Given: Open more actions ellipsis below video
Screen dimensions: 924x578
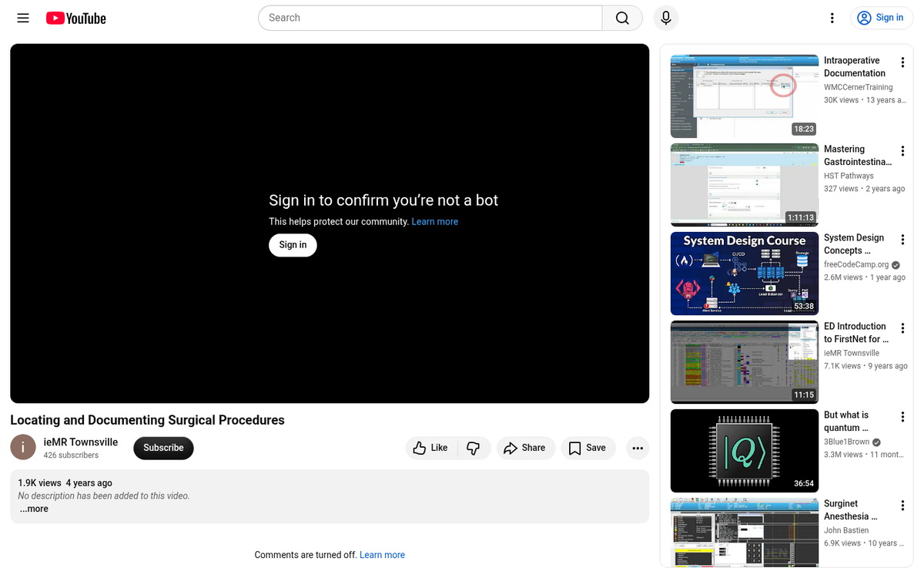Looking at the screenshot, I should point(637,448).
